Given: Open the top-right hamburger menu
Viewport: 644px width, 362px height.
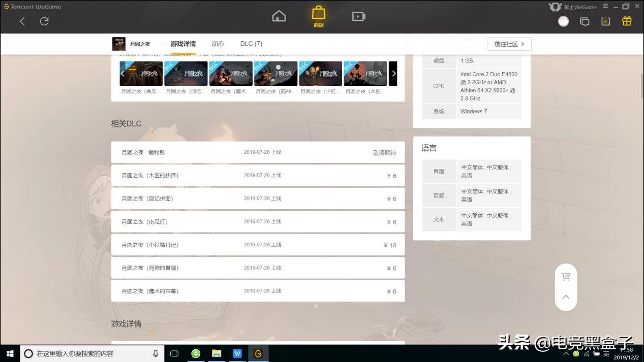Looking at the screenshot, I should pos(605,6).
